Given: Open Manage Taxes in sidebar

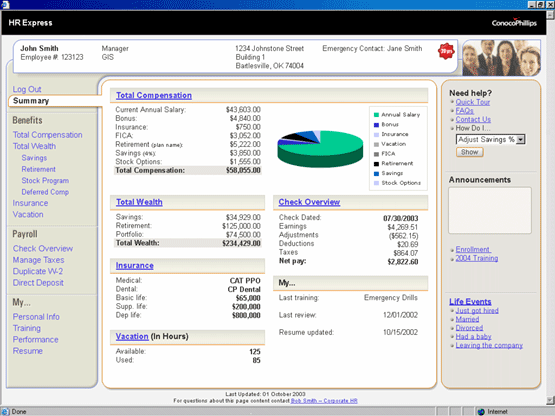Looking at the screenshot, I should pyautogui.click(x=39, y=260).
